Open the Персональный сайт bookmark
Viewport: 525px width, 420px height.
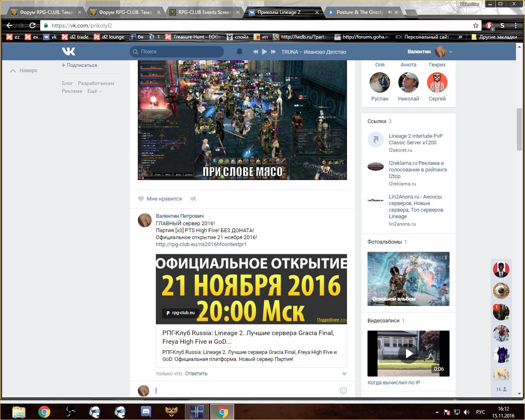point(422,37)
